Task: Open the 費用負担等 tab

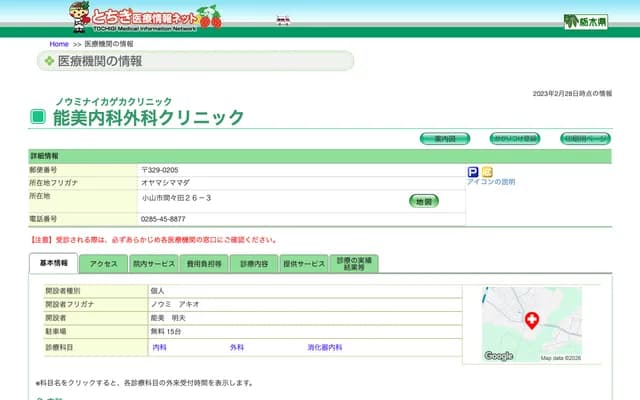Action: (204, 264)
